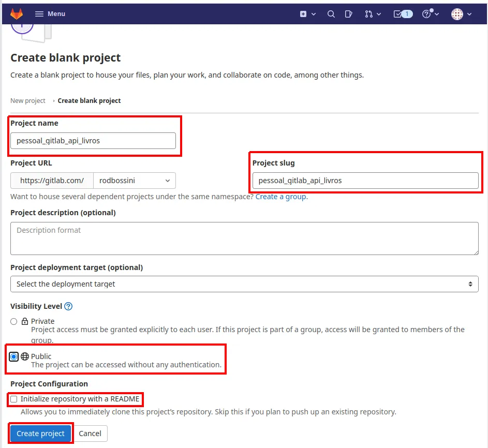Click Create blank project breadcrumb
Viewport: 488px width, 448px height.
point(89,101)
